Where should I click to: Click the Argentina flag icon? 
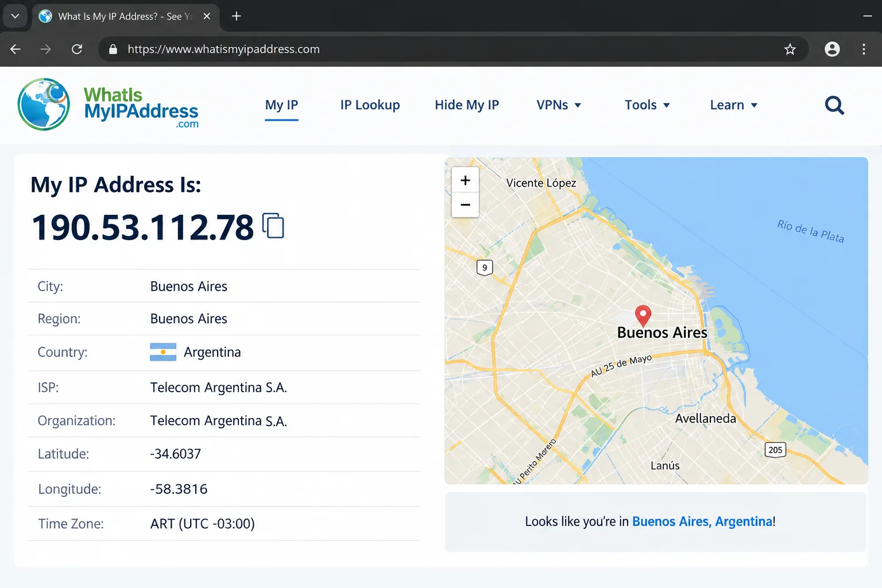pos(163,352)
